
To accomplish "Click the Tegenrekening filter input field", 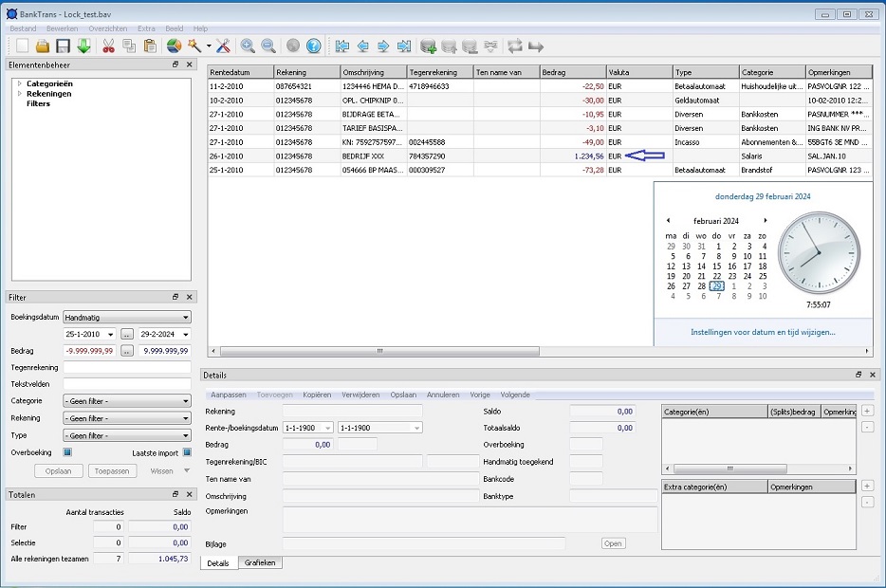I will click(x=126, y=368).
